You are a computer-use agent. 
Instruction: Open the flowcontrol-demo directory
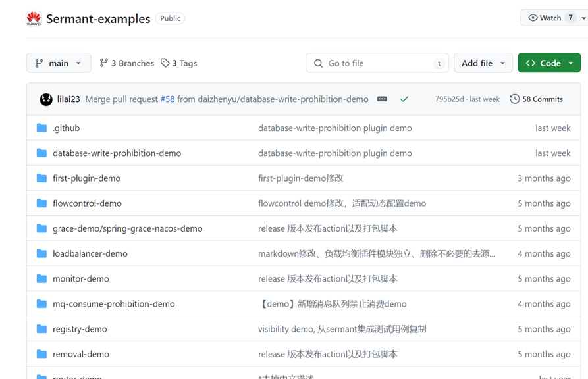88,203
